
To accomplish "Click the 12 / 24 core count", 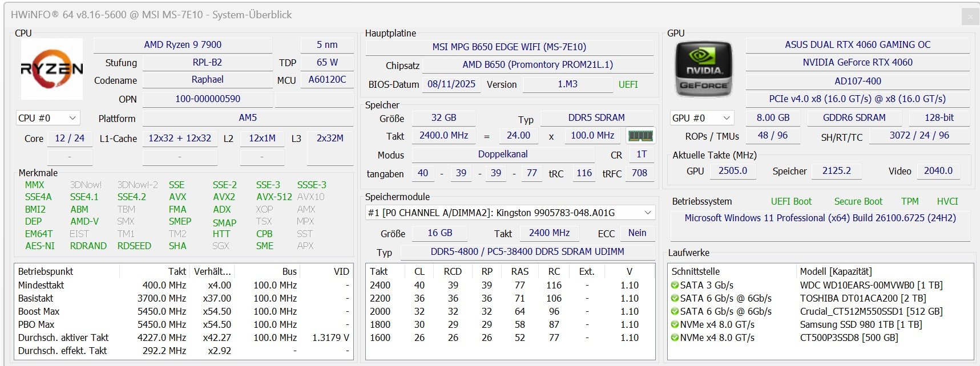I will pos(70,138).
